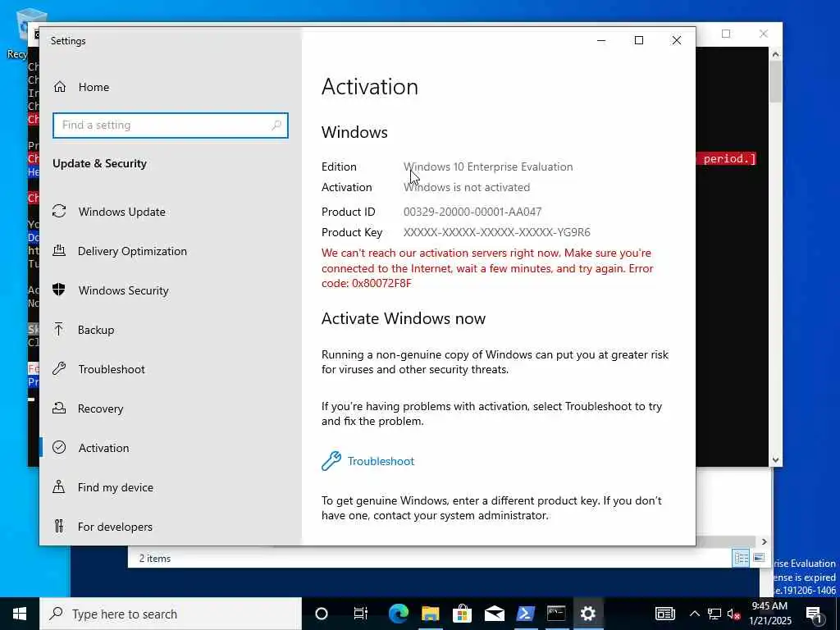Click the muted volume tray icon
Image resolution: width=840 pixels, height=630 pixels.
coord(733,614)
